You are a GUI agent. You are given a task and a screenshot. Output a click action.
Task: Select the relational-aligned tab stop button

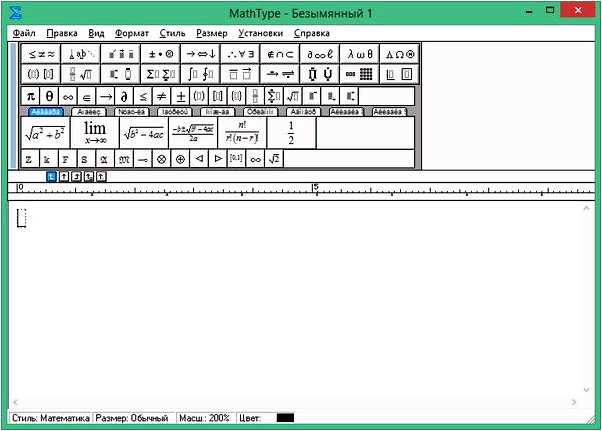pyautogui.click(x=89, y=177)
